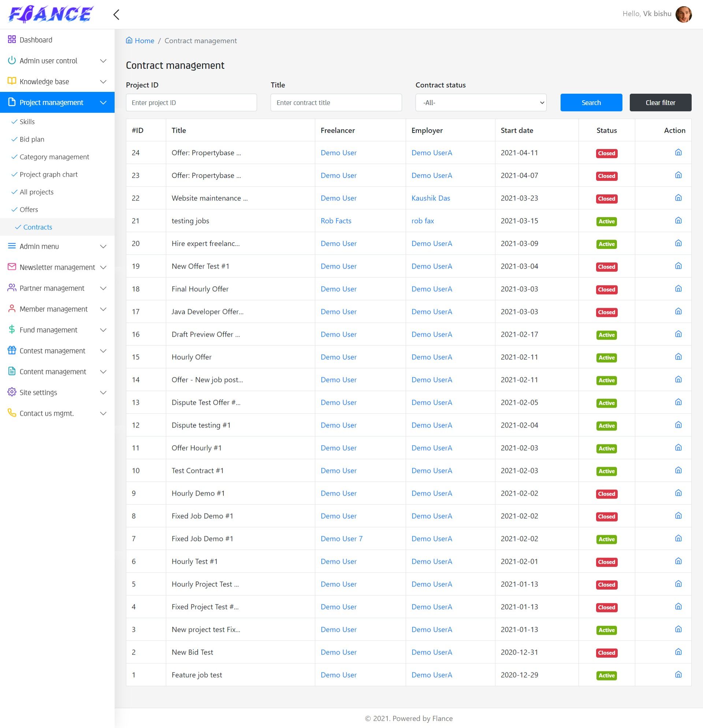This screenshot has width=703, height=728.
Task: Click Site settings gear icon
Action: pyautogui.click(x=12, y=392)
